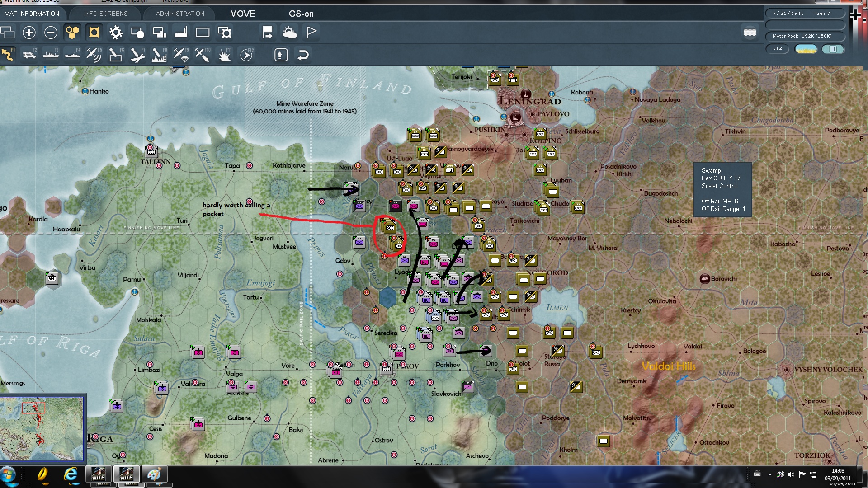The width and height of the screenshot is (868, 488).
Task: Select the F6 bomb unit mode icon
Action: [115, 55]
